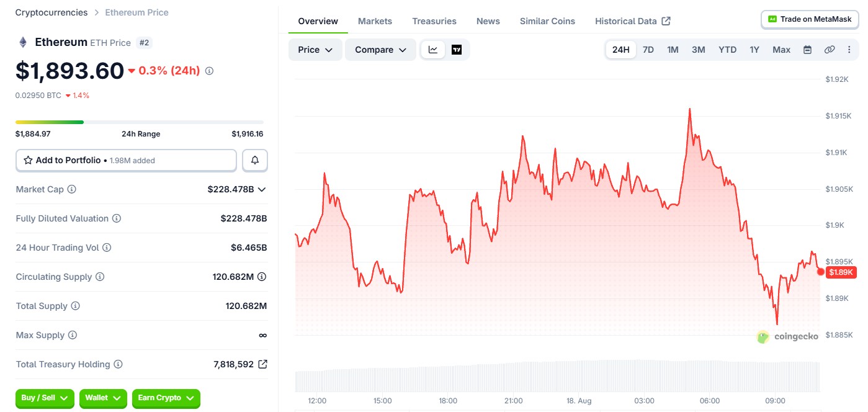Switch to the TradingView chart icon

(x=457, y=50)
